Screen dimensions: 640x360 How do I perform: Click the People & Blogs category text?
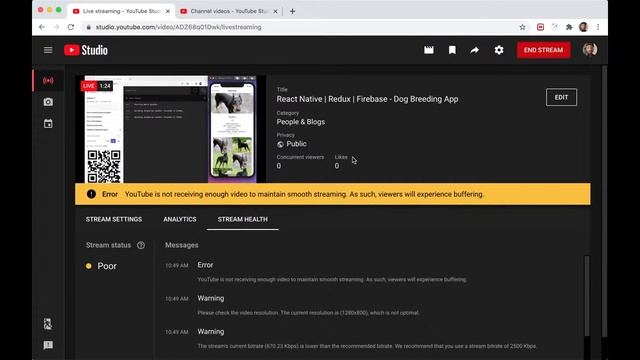click(x=301, y=122)
